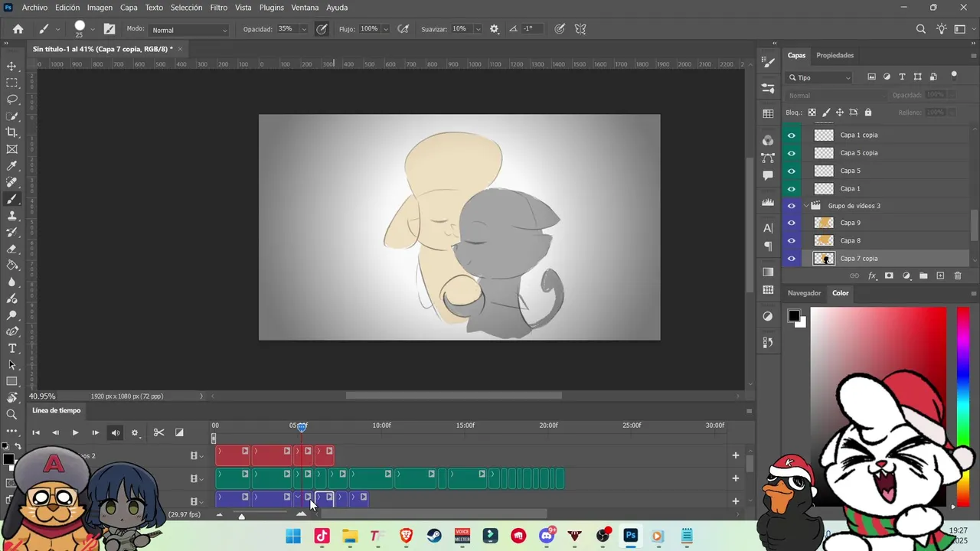Split clip at playhead with scissors
This screenshot has width=980, height=551.
click(158, 432)
